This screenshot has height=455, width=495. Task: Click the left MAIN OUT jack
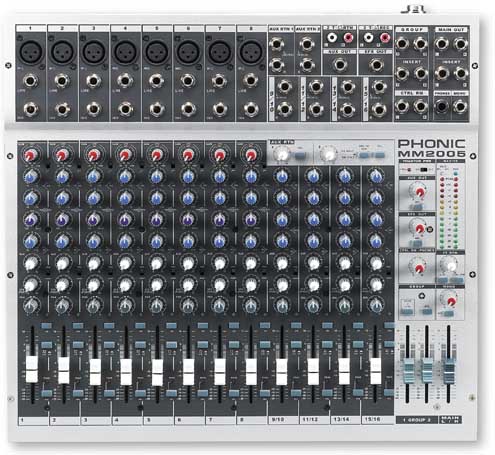[x=441, y=43]
